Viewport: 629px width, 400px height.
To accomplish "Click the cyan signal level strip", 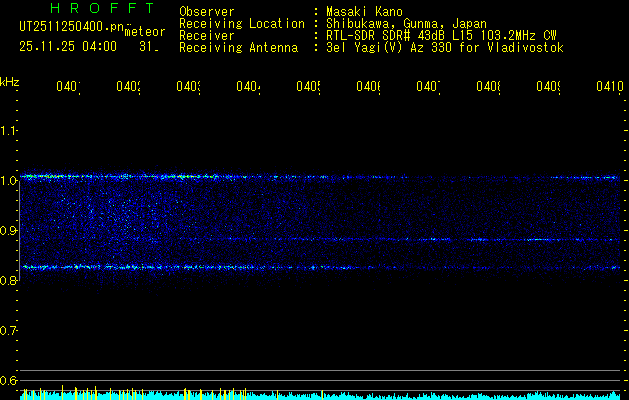I will coord(320,396).
